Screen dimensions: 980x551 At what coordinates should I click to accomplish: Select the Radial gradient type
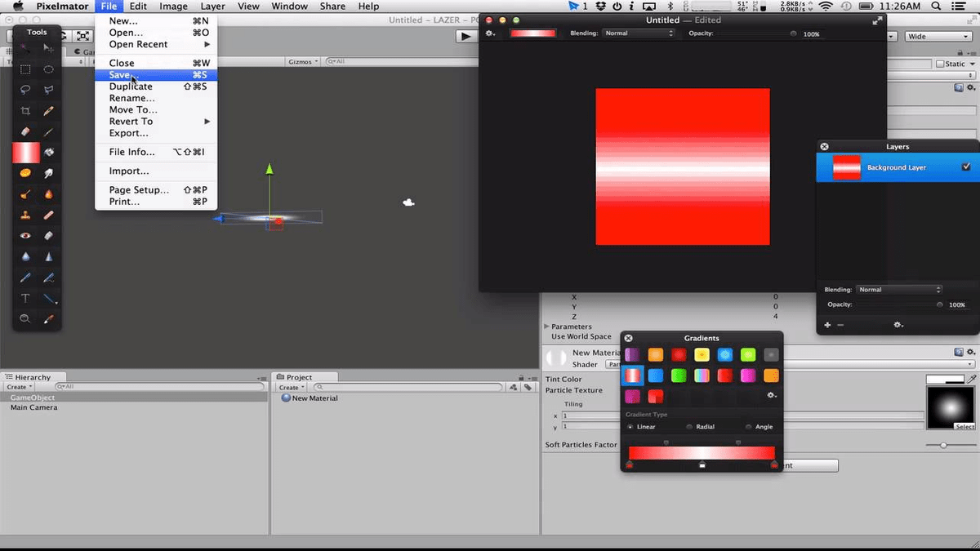click(x=690, y=427)
